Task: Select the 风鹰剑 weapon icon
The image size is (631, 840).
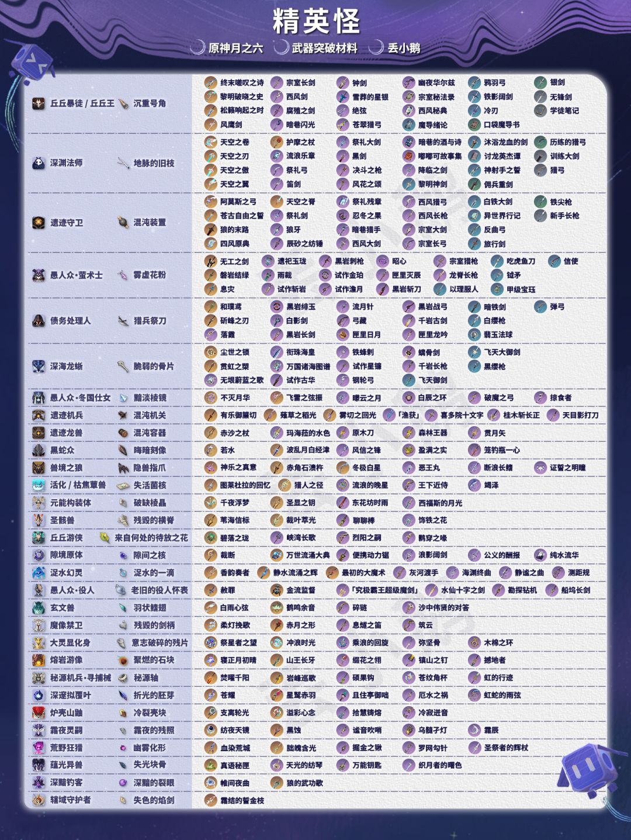Action: [211, 125]
